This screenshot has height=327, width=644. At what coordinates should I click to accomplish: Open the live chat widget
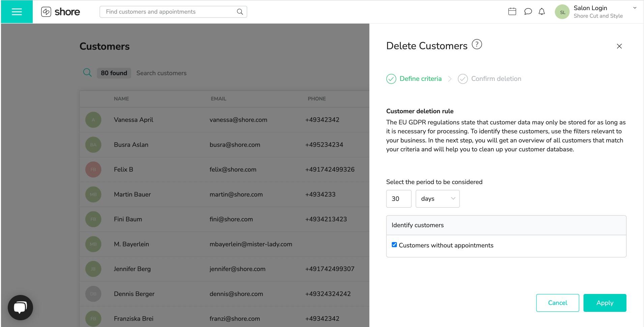click(x=20, y=307)
